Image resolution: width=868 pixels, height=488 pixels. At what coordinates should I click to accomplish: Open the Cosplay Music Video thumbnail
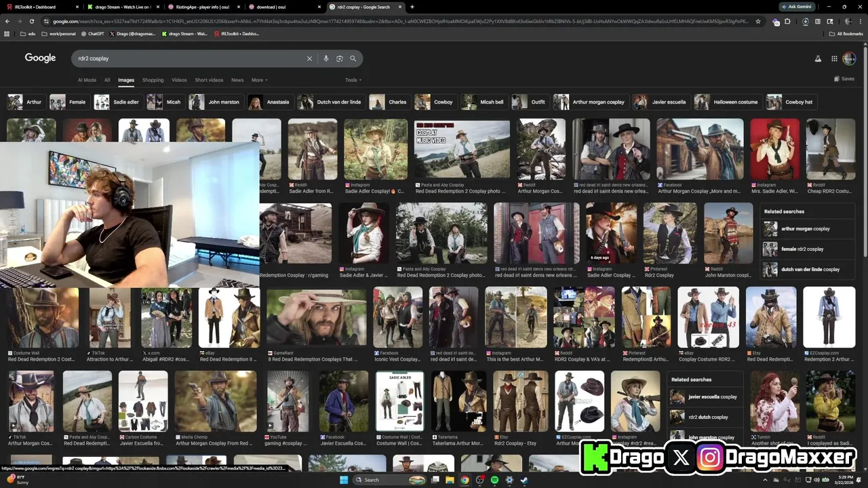point(462,150)
